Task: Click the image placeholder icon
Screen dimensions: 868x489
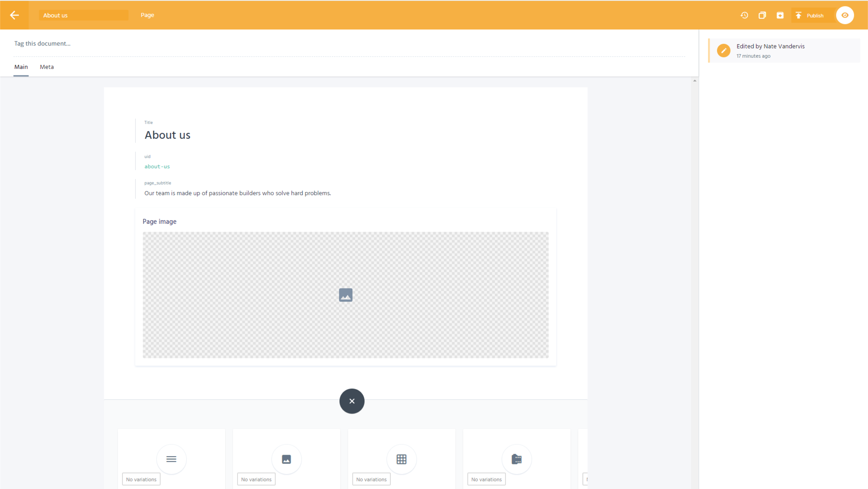Action: (345, 295)
